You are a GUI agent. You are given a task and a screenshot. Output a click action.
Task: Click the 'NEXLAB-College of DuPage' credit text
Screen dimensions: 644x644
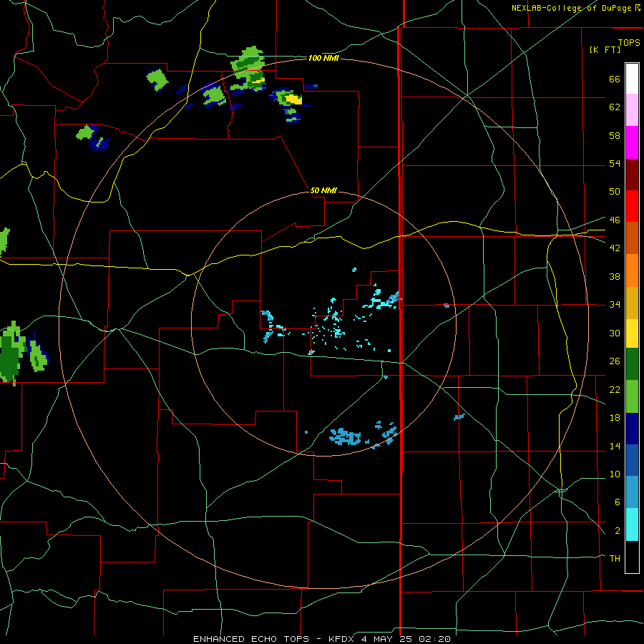[x=571, y=8]
